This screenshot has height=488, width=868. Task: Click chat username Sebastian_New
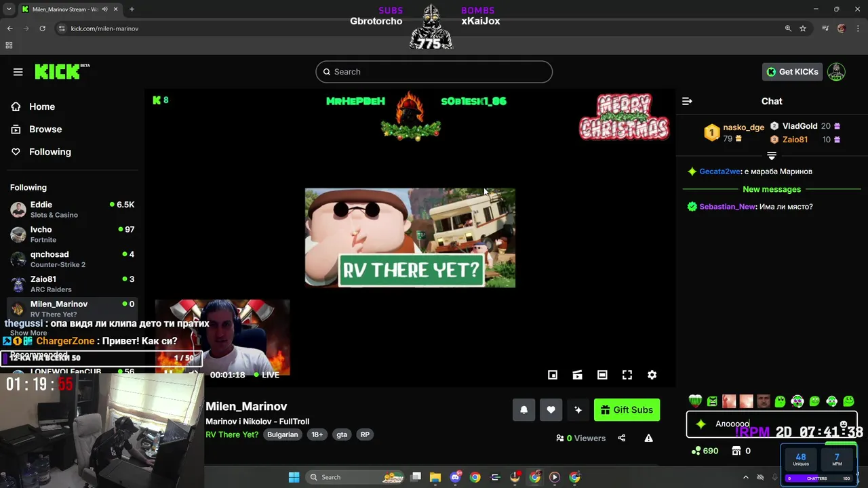[728, 207]
